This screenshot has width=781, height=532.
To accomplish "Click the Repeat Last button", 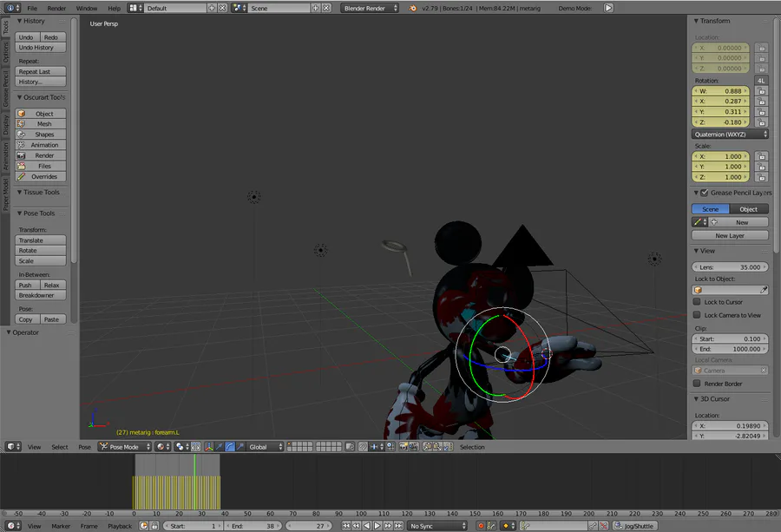I will [40, 71].
